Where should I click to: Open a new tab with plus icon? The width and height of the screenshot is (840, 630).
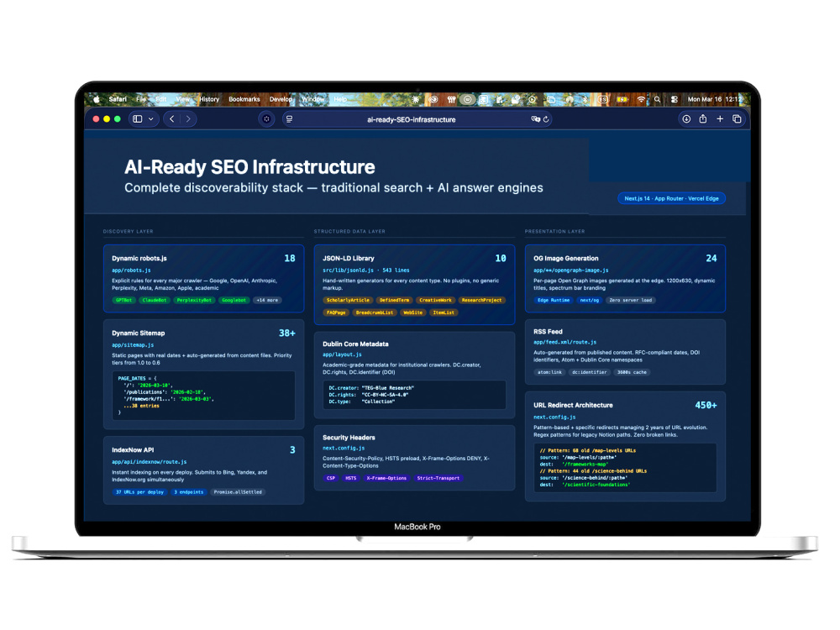tap(720, 119)
